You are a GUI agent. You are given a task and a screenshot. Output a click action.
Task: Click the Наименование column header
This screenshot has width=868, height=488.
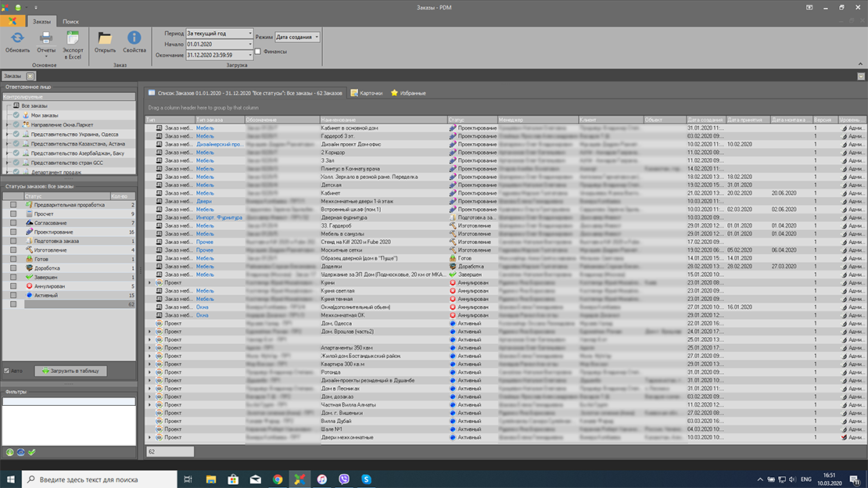pos(383,120)
